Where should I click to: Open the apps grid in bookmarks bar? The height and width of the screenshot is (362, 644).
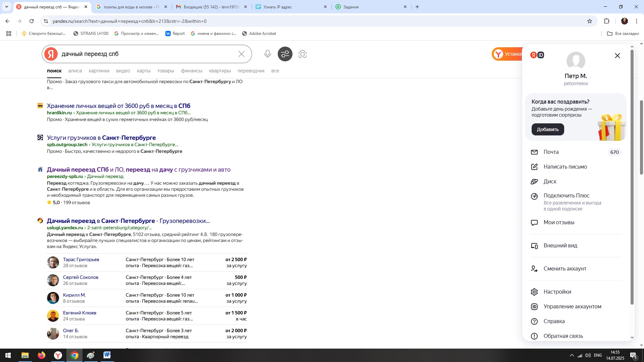click(x=9, y=34)
